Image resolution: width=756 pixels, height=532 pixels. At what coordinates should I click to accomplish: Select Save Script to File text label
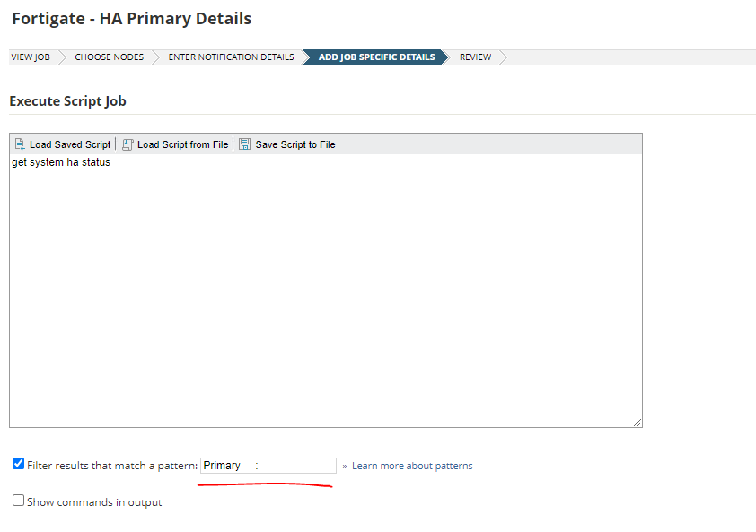(295, 144)
